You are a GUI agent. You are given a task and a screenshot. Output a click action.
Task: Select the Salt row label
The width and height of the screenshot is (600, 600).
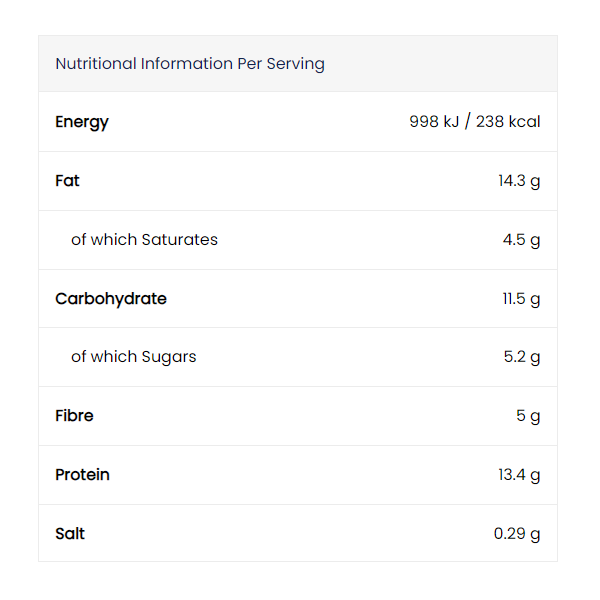70,534
